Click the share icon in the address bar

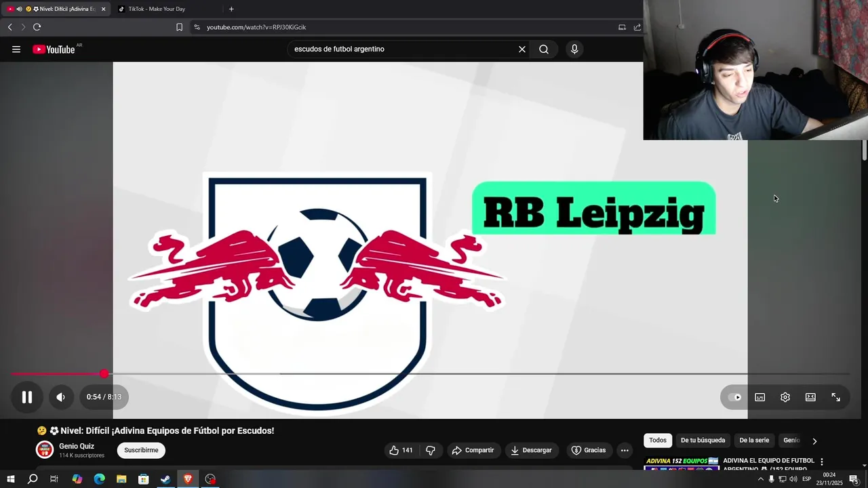[637, 27]
